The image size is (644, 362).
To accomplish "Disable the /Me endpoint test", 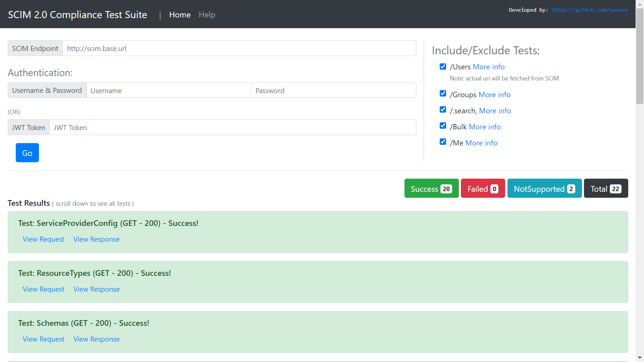I will [443, 141].
